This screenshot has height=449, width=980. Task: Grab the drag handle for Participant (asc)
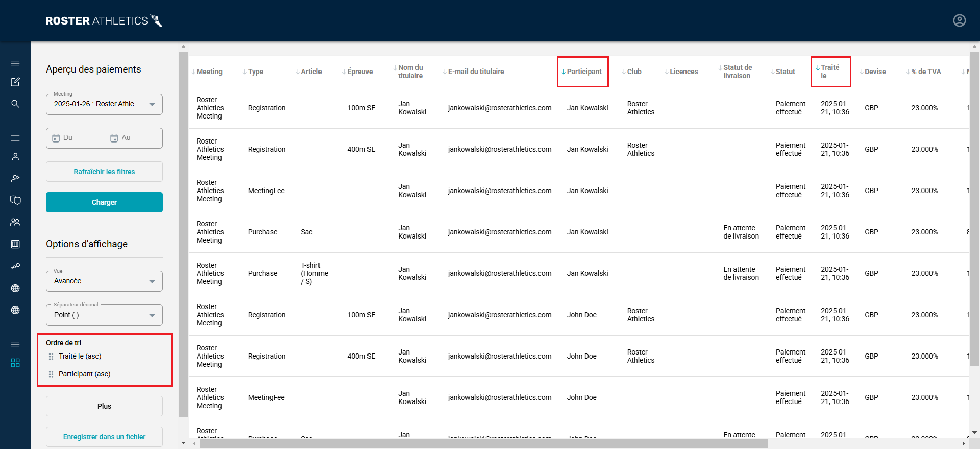(51, 374)
